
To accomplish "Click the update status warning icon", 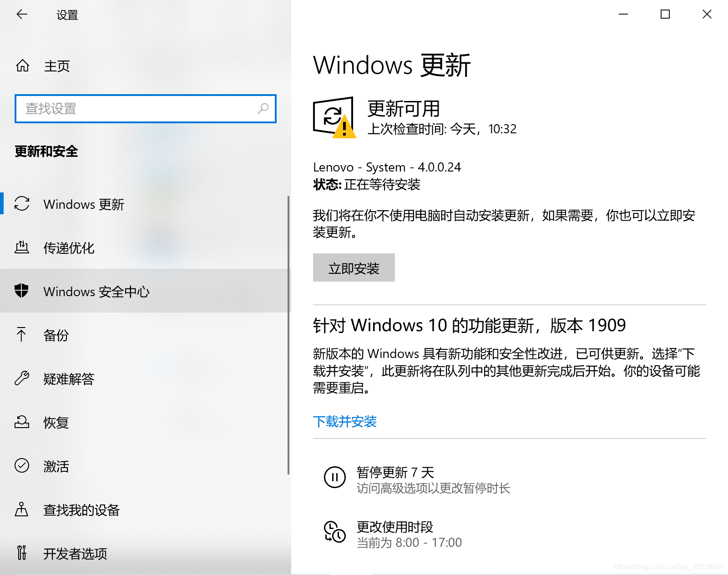I will tap(334, 117).
